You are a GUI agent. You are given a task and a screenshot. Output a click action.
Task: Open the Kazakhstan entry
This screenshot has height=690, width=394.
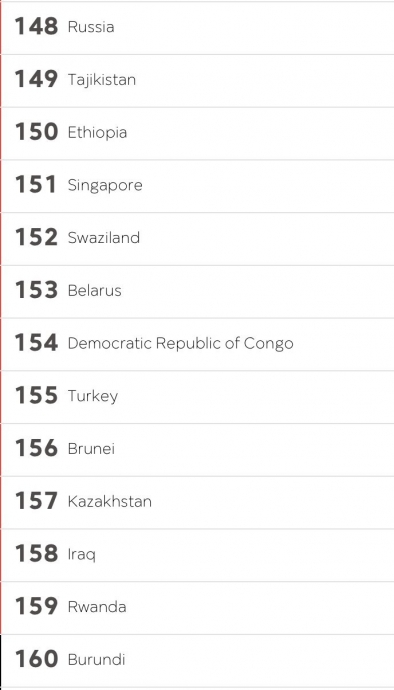[x=197, y=503]
